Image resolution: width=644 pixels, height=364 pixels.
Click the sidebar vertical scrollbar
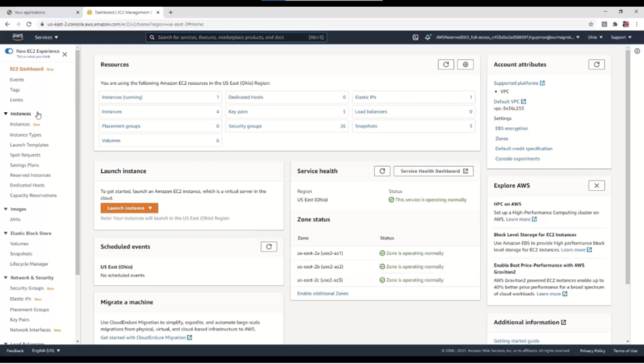pos(77,163)
